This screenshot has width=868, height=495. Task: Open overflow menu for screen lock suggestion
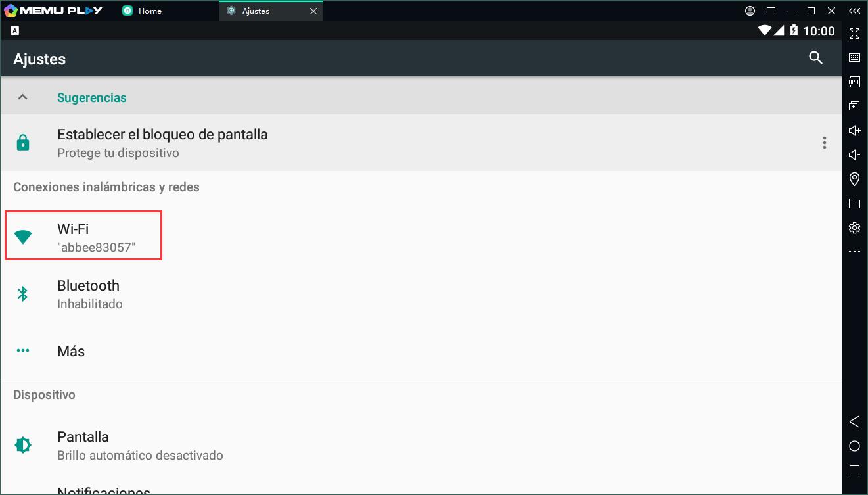point(824,143)
